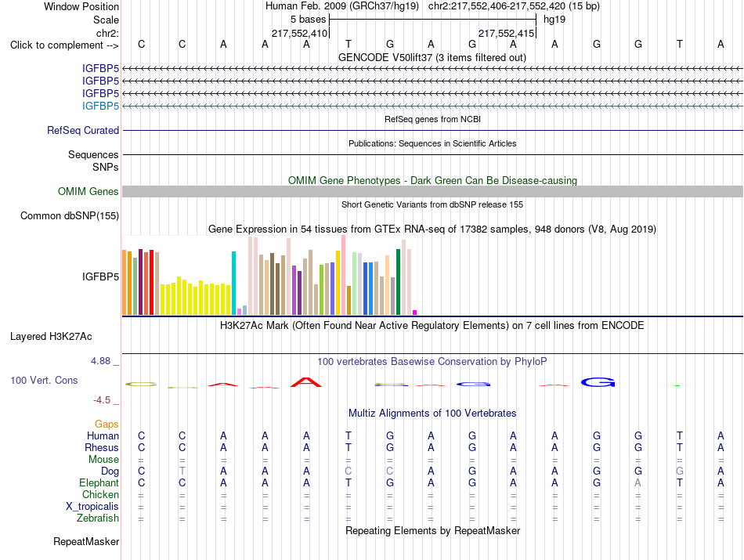Click the 100 Vert. Cons label

[x=44, y=380]
